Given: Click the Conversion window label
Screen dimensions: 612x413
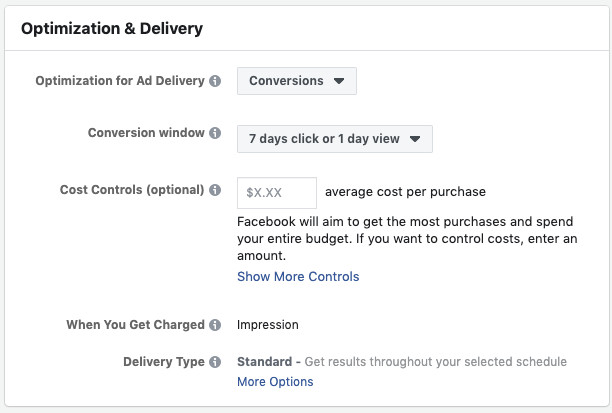Looking at the screenshot, I should [145, 134].
